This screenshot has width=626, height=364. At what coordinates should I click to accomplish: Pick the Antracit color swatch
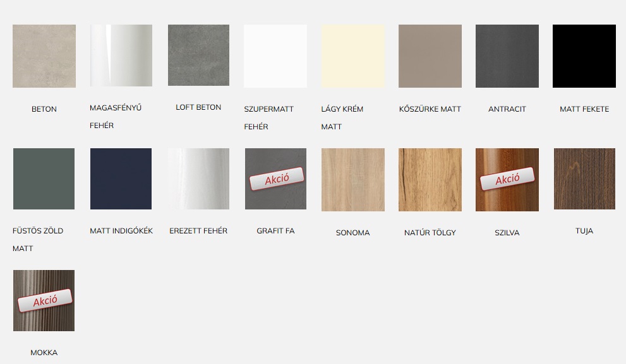507,56
